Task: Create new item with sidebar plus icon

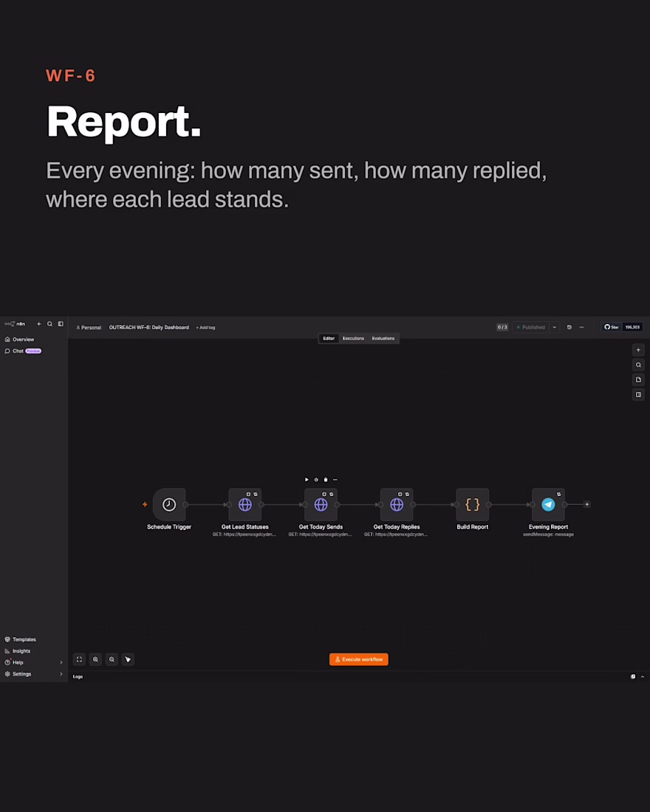Action: 39,323
